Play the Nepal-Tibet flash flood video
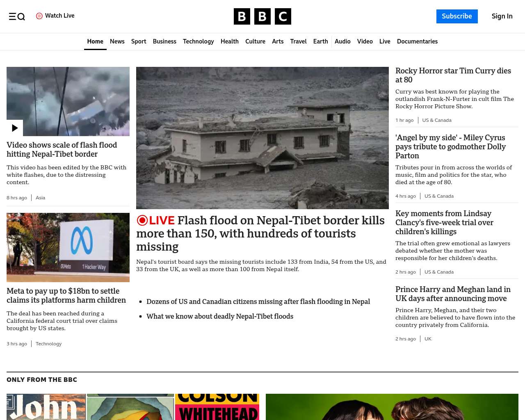Viewport: 525px width, 420px height. 15,128
